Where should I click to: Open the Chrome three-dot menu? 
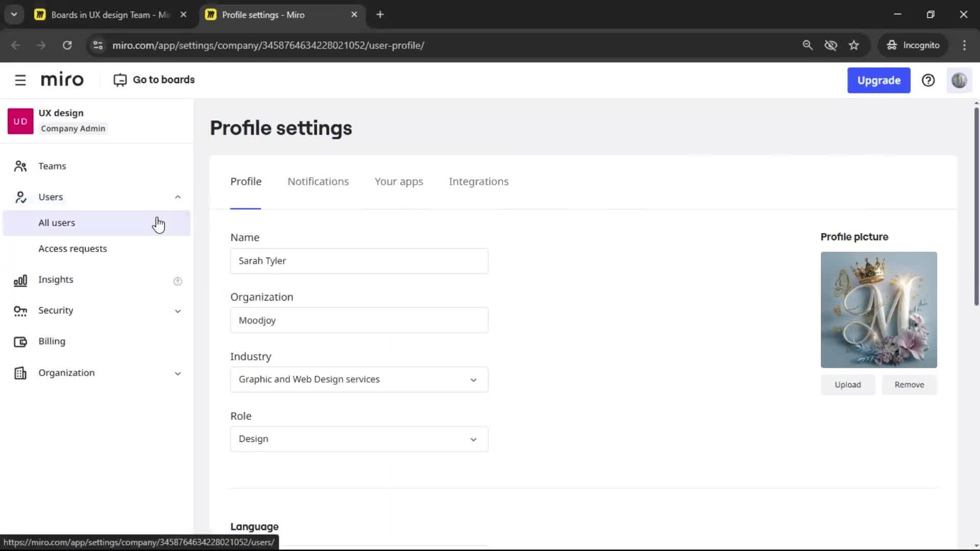(964, 45)
